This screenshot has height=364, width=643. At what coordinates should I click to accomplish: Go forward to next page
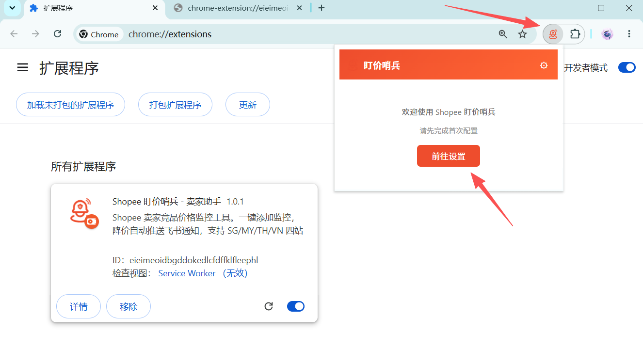click(35, 34)
